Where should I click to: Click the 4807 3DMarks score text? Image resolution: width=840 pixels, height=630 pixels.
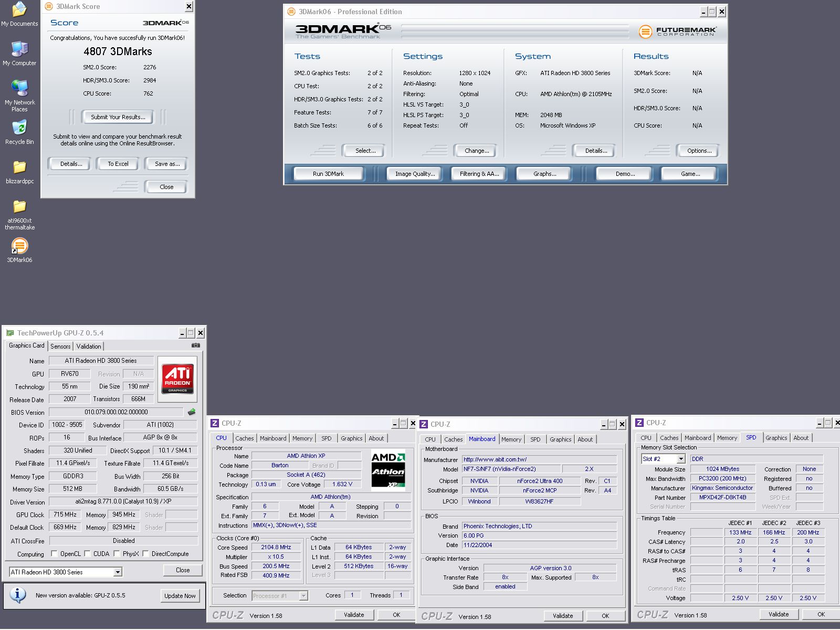[118, 51]
